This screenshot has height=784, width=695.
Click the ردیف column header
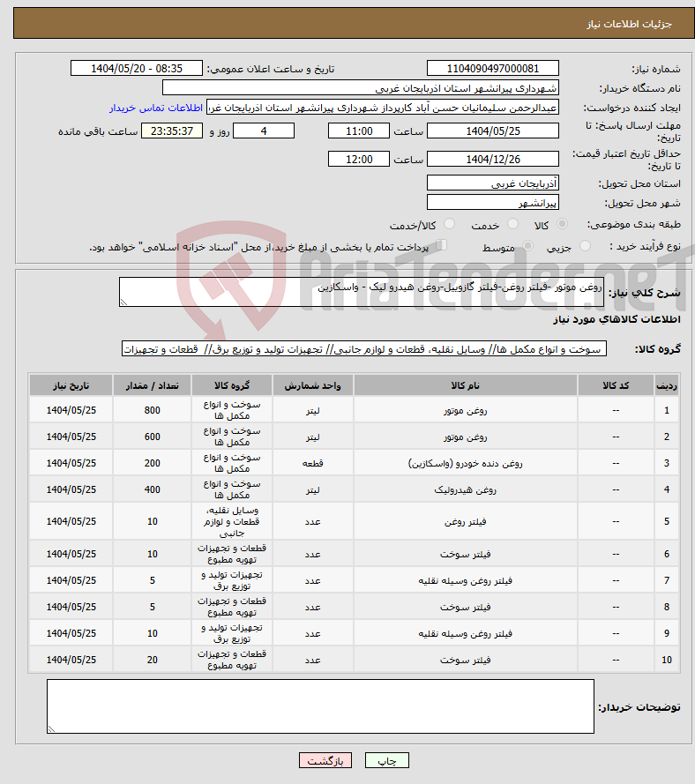coord(667,385)
